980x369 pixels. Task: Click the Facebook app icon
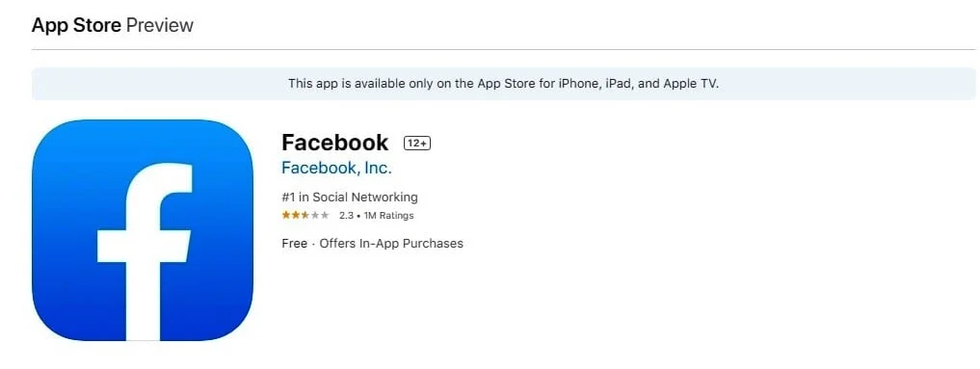pos(143,229)
